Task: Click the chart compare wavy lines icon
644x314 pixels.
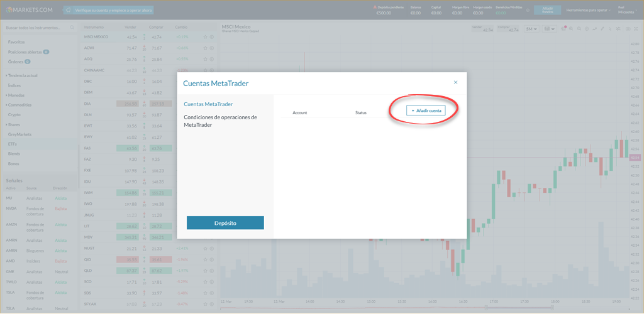Action: 618,29
